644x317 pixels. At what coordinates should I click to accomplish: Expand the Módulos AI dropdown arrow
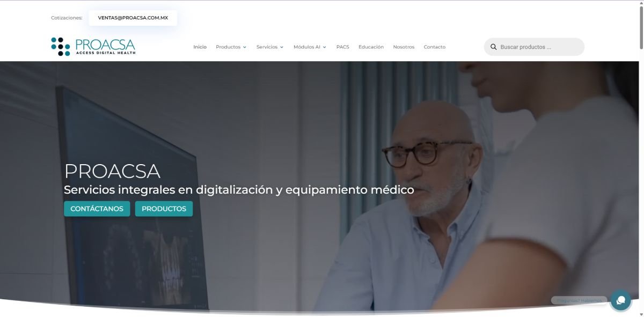pyautogui.click(x=325, y=47)
